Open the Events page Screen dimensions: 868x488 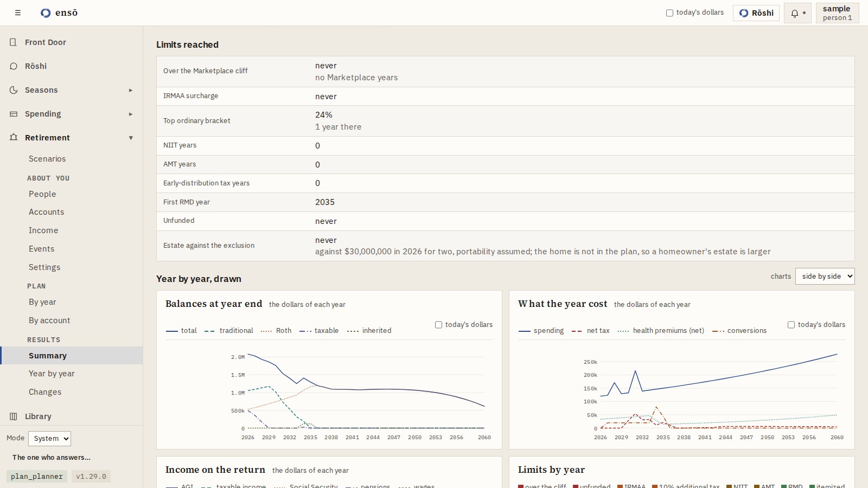tap(41, 249)
